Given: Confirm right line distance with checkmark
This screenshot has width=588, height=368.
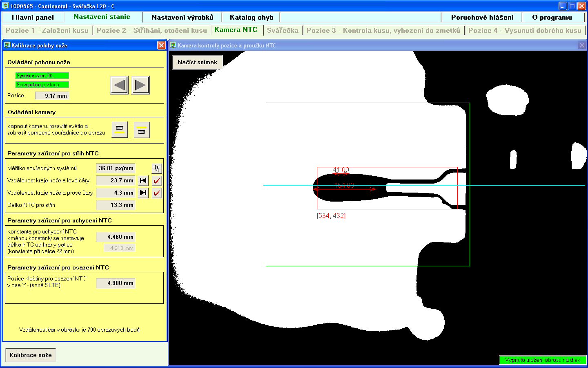Looking at the screenshot, I should point(156,193).
